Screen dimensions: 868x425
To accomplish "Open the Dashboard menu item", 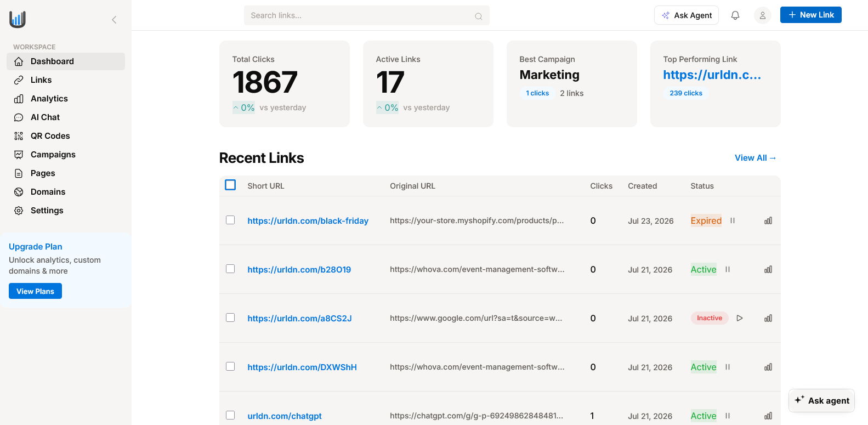I will click(66, 61).
